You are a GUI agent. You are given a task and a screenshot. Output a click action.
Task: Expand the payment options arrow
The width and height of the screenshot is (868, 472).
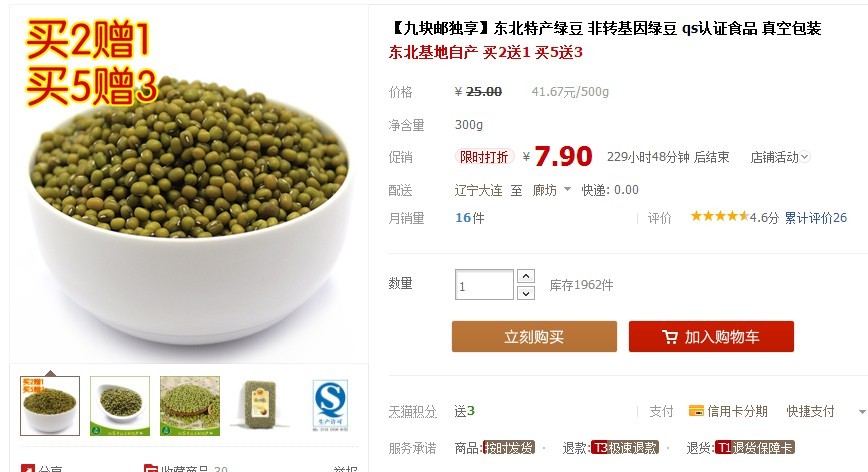point(862,412)
